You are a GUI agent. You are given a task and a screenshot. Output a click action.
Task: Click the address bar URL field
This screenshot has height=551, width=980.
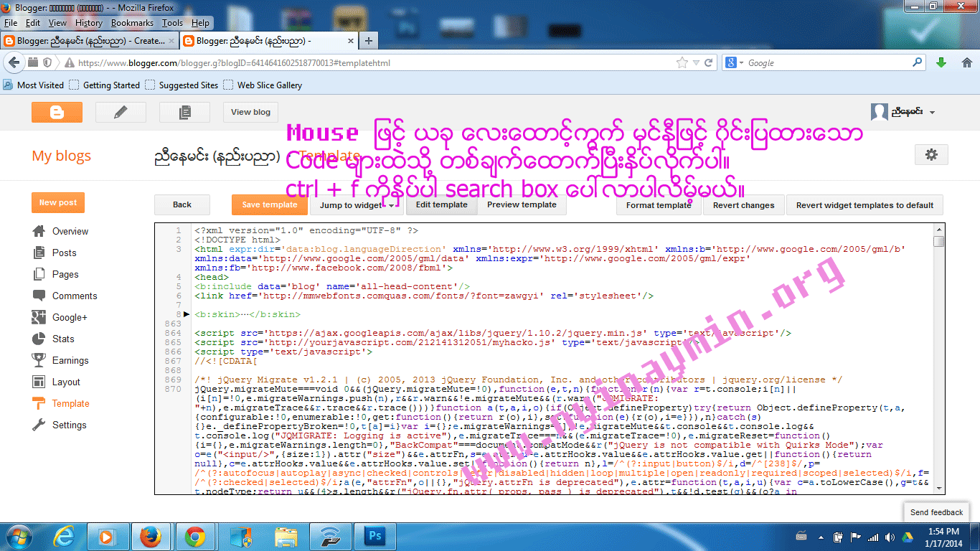[x=373, y=63]
